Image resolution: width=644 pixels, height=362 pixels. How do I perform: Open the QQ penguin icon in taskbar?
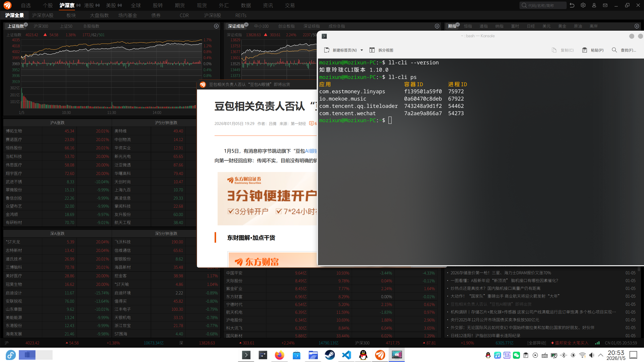click(363, 355)
